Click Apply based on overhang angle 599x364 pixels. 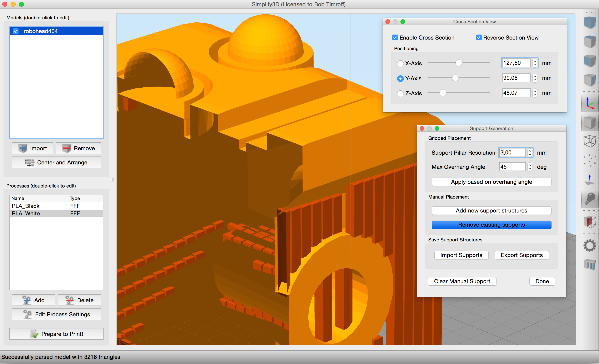pos(491,182)
